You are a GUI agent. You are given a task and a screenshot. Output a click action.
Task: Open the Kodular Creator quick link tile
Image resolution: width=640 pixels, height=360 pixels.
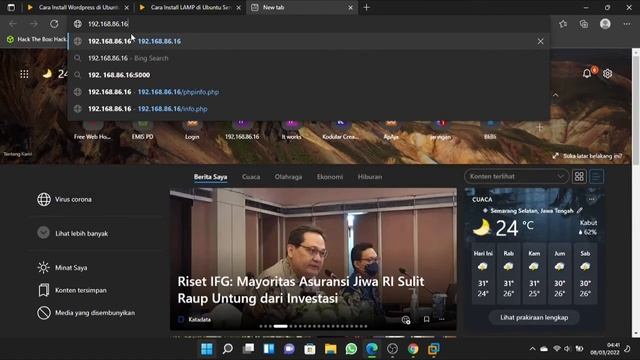point(341,130)
